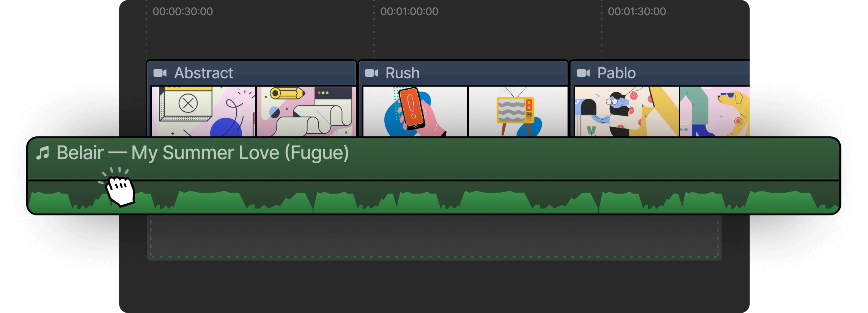Click the music note icon on audio track
Screen dimensions: 868x313
pos(42,153)
